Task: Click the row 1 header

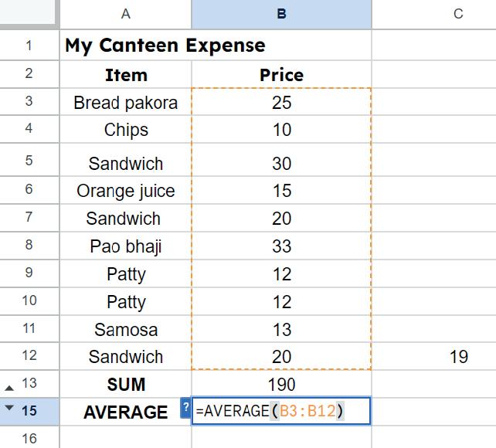Action: tap(29, 46)
